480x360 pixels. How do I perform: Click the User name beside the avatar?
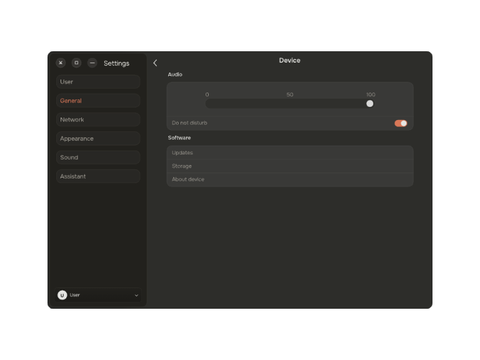(75, 295)
